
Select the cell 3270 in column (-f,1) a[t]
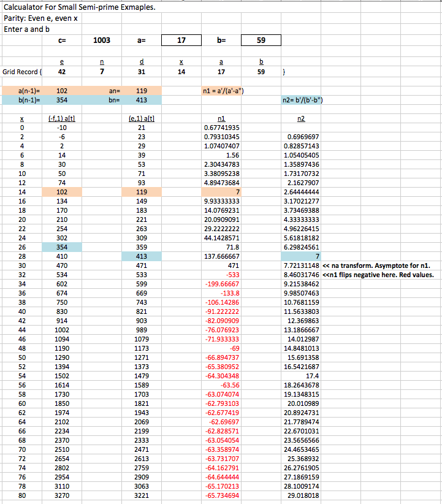pyautogui.click(x=62, y=495)
